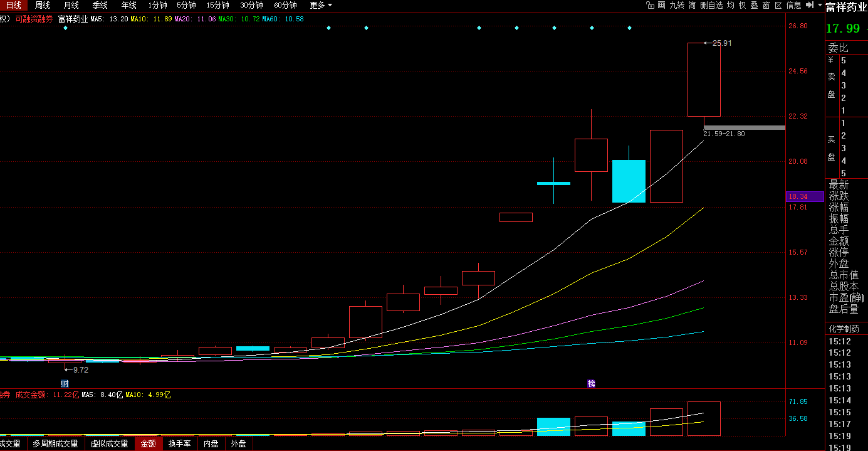Open the 60分钟 period chart
The image size is (868, 451).
point(285,5)
